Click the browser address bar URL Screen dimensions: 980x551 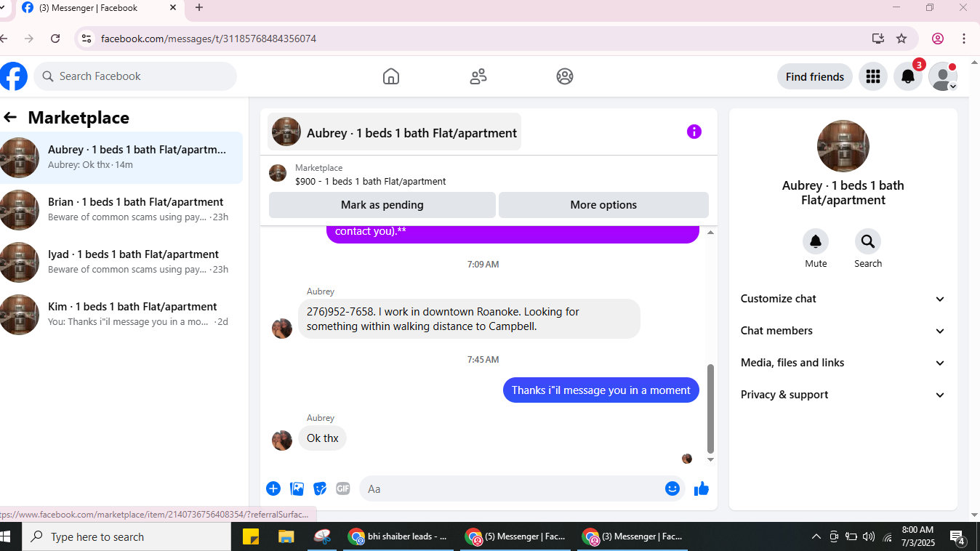(x=209, y=39)
